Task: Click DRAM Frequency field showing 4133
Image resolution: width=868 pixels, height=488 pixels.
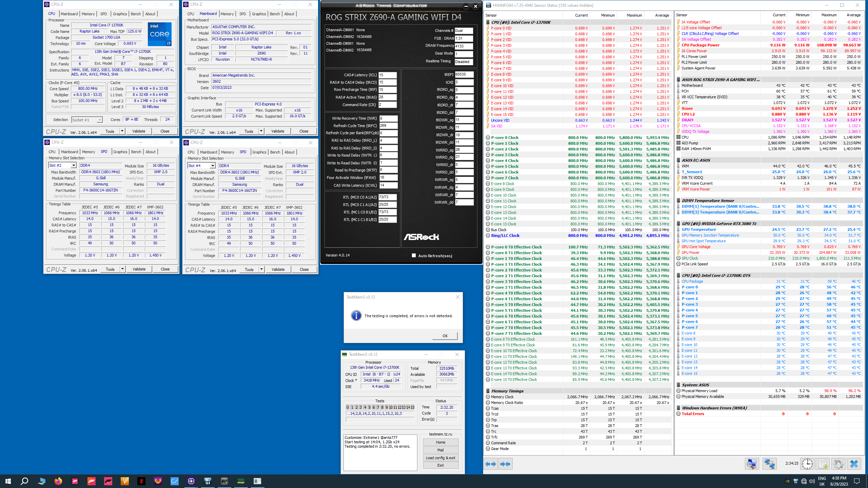Action: tap(464, 46)
